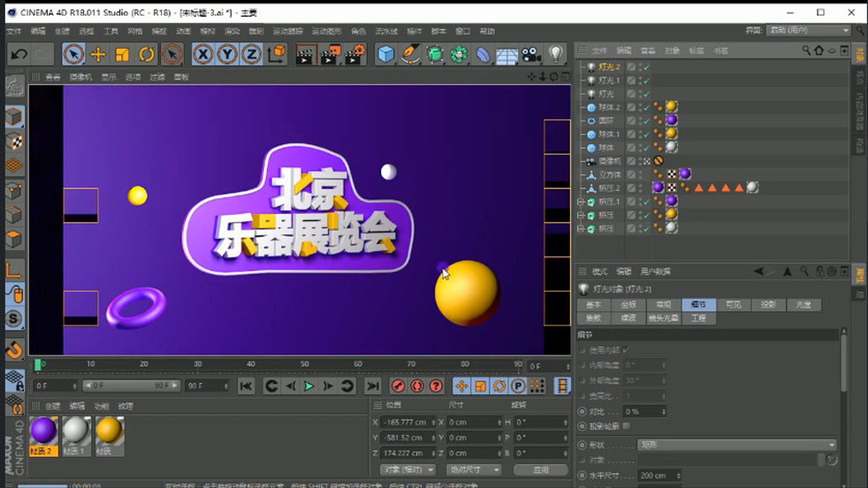Toggle the 灯光.2 enabled checkmark
The image size is (868, 488).
tap(646, 67)
